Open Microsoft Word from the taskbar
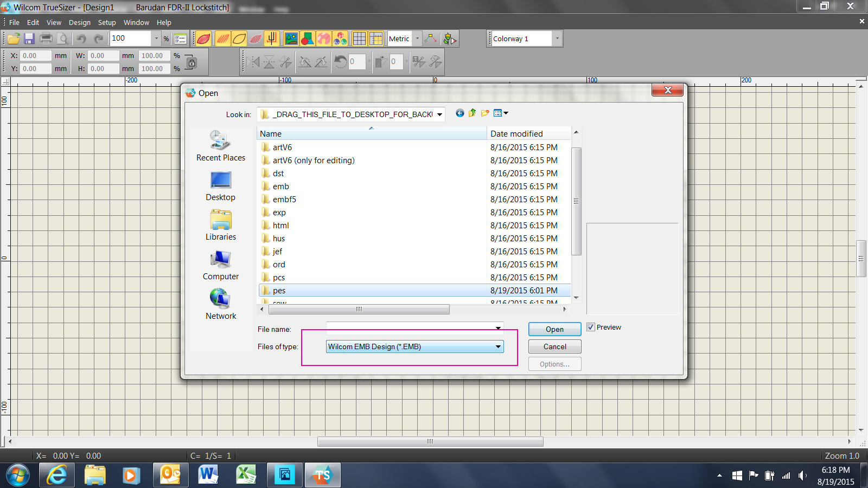Screen dimensions: 868x488 tap(208, 476)
